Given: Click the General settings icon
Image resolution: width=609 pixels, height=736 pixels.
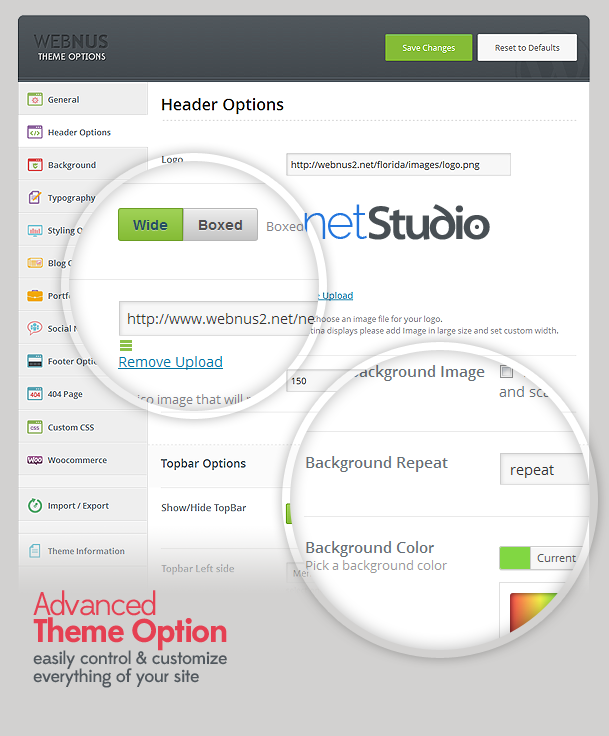Looking at the screenshot, I should (x=35, y=100).
